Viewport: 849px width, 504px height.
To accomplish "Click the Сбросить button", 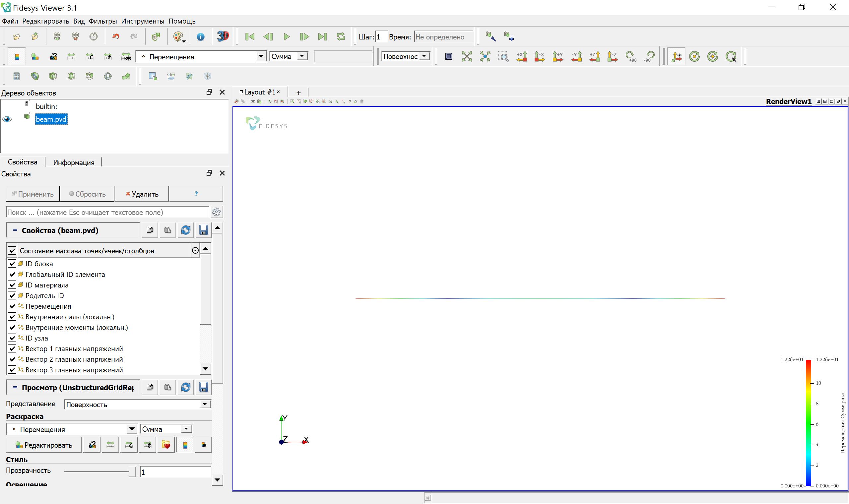I will (x=87, y=194).
